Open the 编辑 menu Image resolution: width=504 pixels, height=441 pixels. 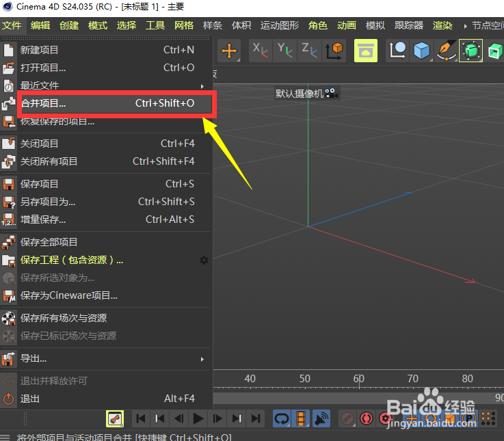[40, 25]
